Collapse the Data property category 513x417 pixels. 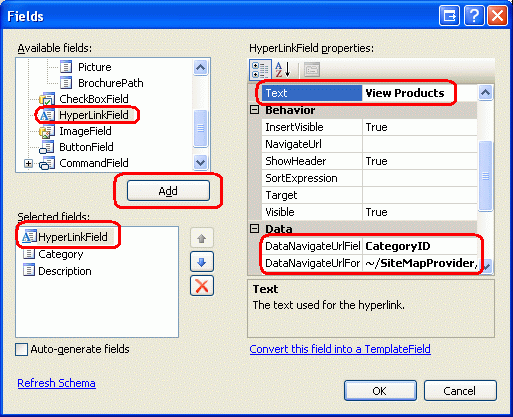click(255, 229)
